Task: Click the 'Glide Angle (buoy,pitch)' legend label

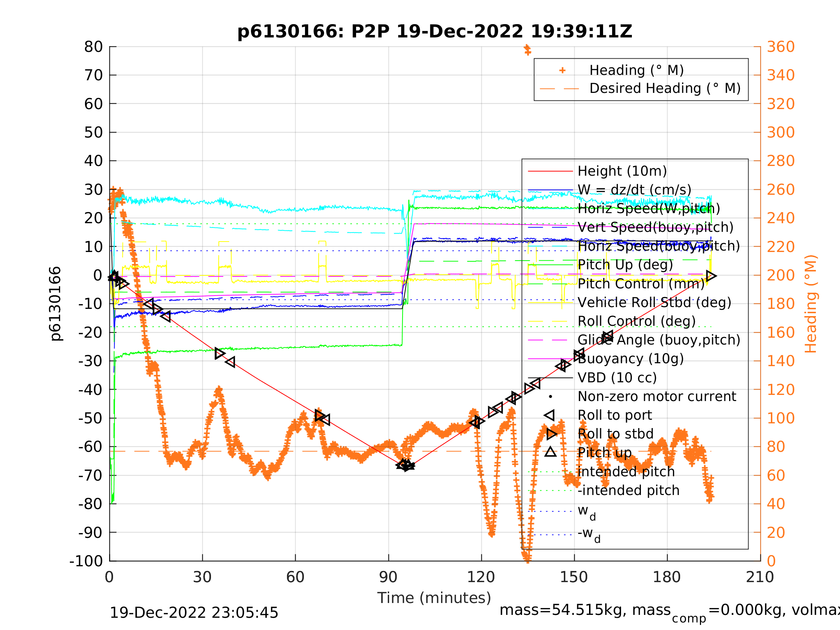Action: pos(659,340)
